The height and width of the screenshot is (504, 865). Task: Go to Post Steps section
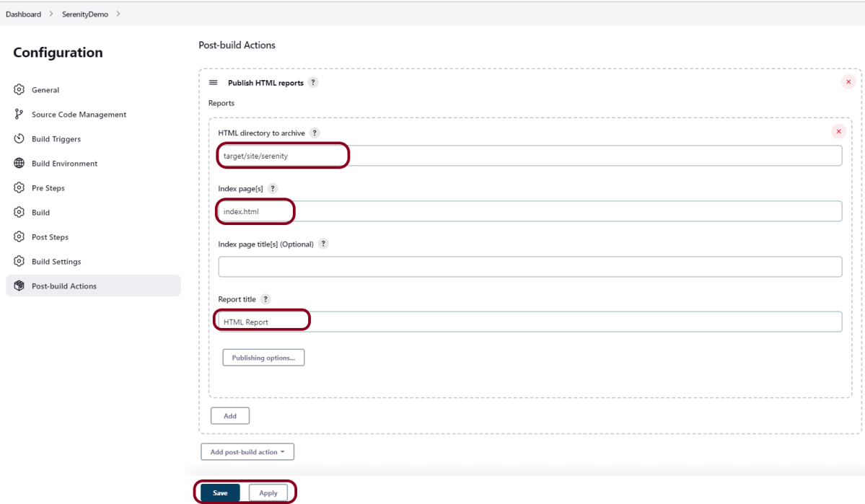(50, 237)
